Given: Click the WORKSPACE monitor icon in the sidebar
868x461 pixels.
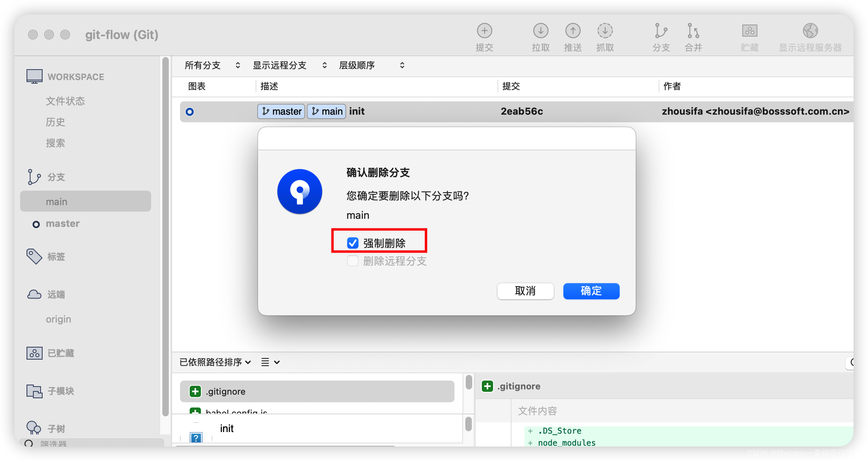Looking at the screenshot, I should [35, 76].
